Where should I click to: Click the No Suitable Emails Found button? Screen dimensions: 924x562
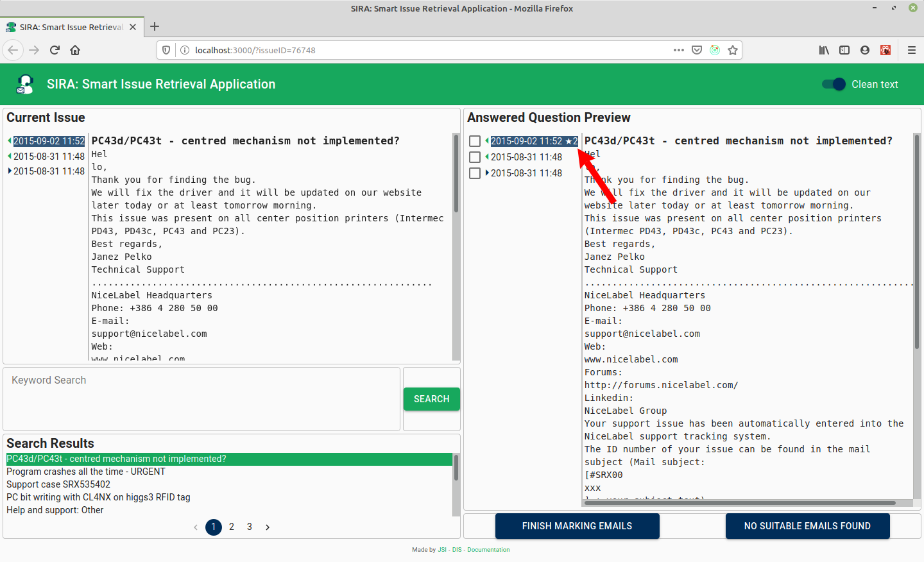point(807,526)
